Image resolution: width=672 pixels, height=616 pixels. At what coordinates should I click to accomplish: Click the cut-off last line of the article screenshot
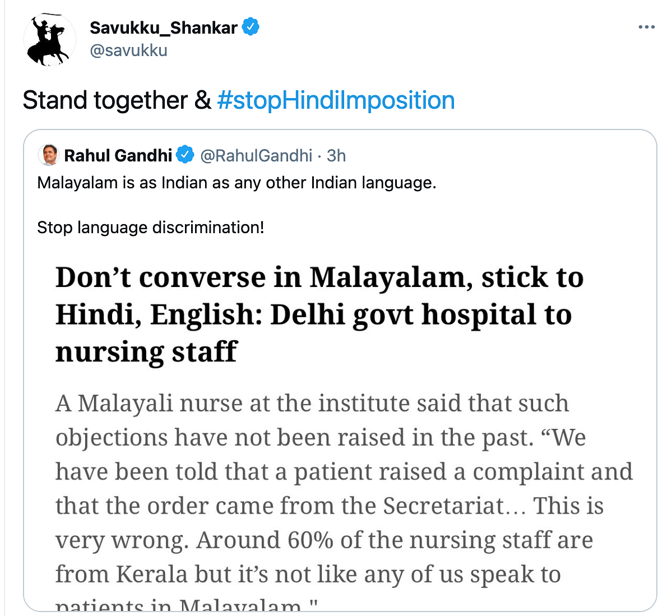pyautogui.click(x=187, y=605)
